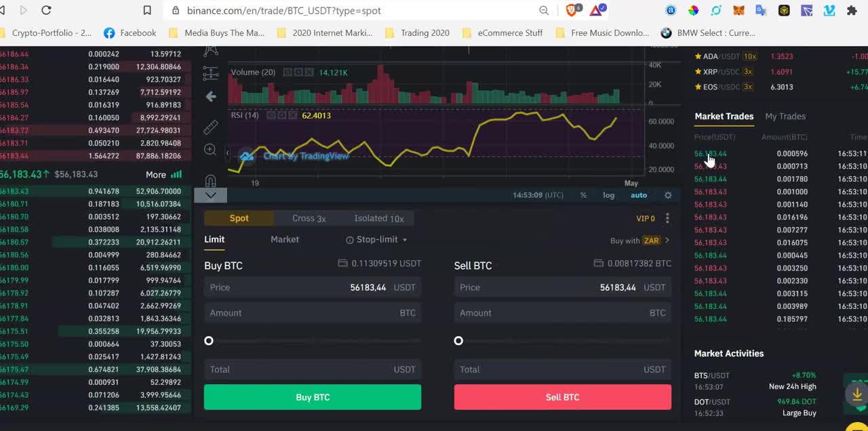Toggle XRP/USDC favorite star
The width and height of the screenshot is (868, 431).
pyautogui.click(x=698, y=72)
